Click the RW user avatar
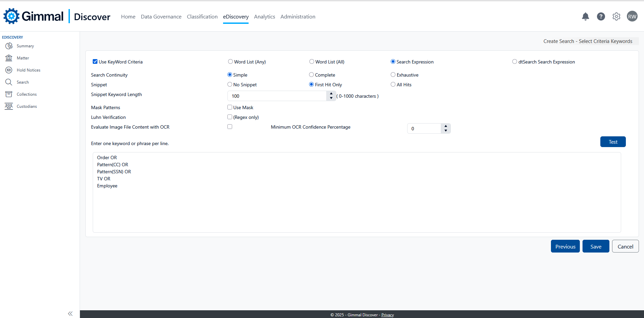Screen dimensions: 644x318 (632, 16)
